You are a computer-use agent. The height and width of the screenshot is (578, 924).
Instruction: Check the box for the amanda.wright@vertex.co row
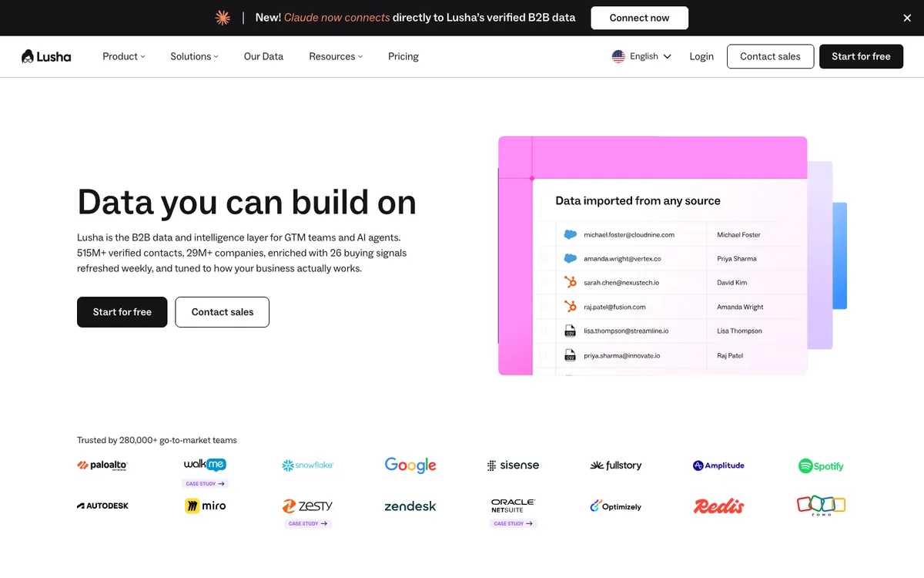coord(544,259)
